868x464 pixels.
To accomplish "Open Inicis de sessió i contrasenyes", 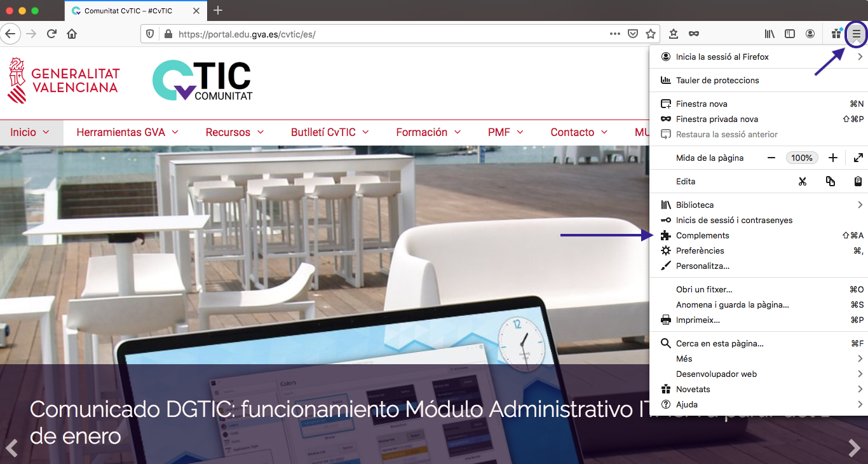I will click(x=759, y=220).
